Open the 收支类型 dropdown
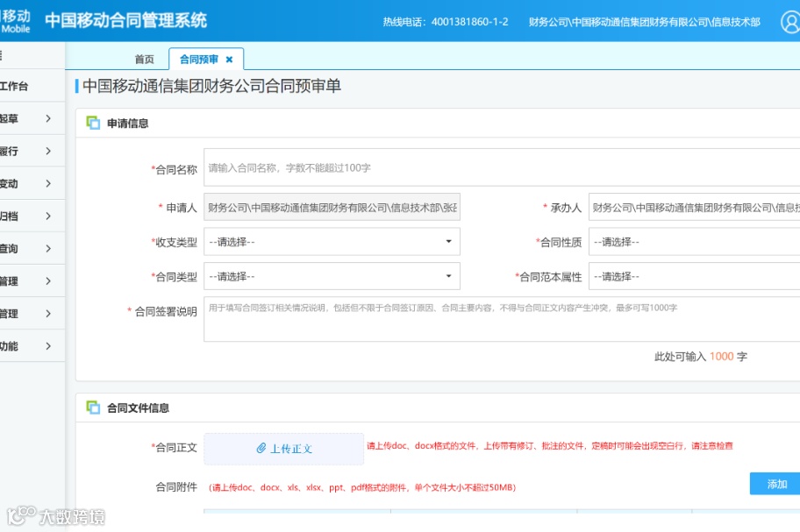The width and height of the screenshot is (800, 532). tap(332, 242)
